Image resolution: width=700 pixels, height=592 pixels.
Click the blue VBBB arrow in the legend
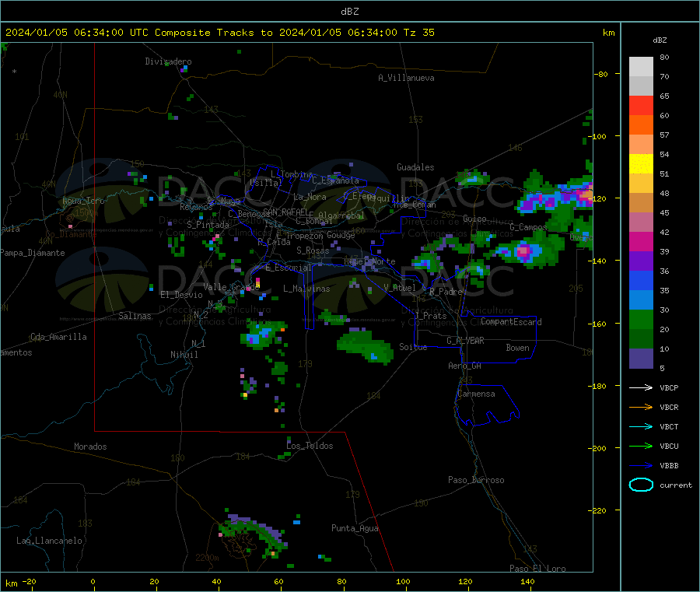[x=641, y=465]
